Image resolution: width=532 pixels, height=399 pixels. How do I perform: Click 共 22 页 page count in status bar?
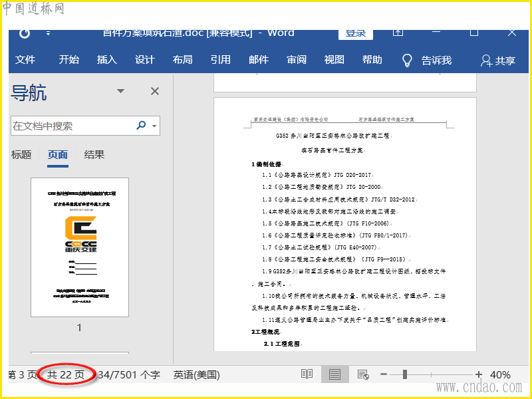point(66,375)
